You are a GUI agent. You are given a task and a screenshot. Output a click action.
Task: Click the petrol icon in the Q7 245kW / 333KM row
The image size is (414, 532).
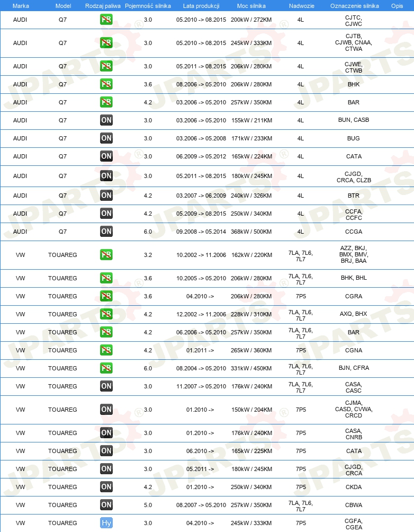[x=106, y=43]
